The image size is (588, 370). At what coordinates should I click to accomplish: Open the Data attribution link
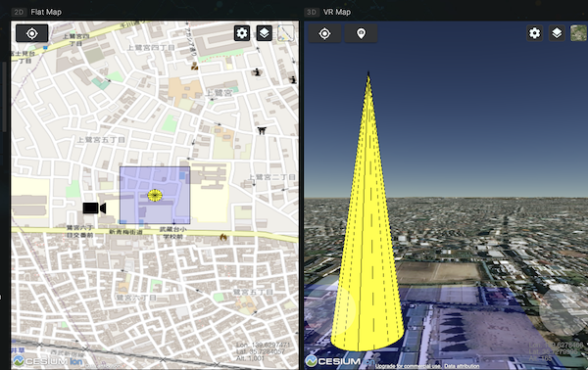coord(462,366)
